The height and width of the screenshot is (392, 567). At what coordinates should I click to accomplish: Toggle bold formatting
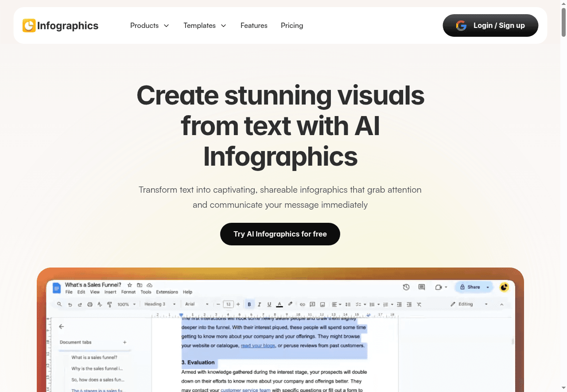(x=249, y=304)
